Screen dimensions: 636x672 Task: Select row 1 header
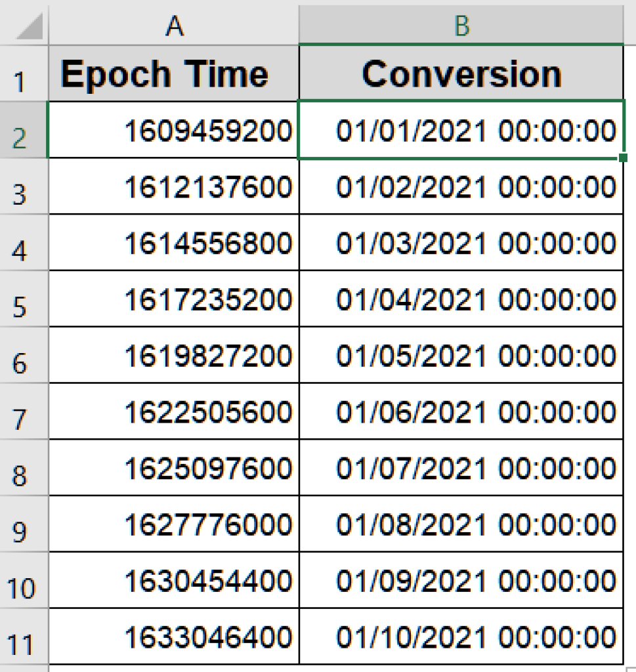[23, 73]
